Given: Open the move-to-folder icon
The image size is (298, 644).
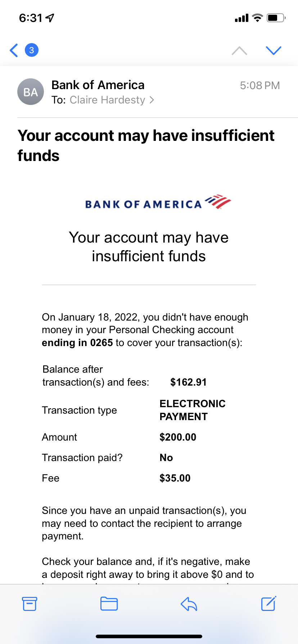Looking at the screenshot, I should [109, 604].
